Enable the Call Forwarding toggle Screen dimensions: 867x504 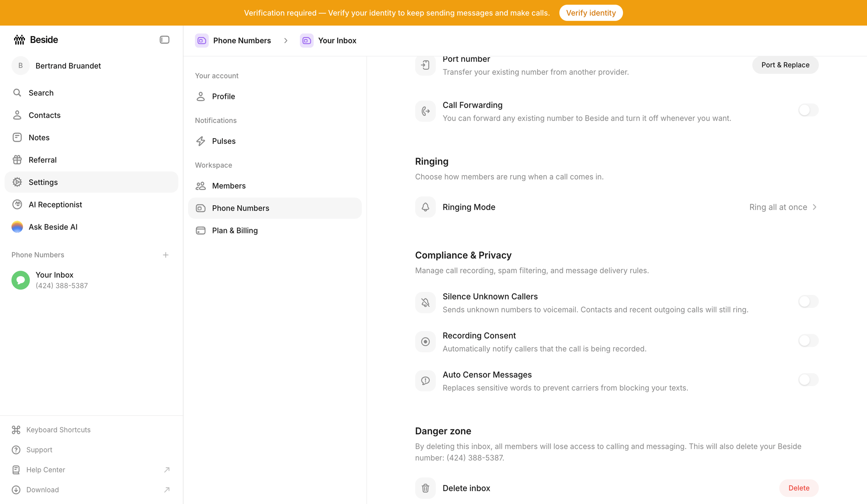tap(808, 110)
